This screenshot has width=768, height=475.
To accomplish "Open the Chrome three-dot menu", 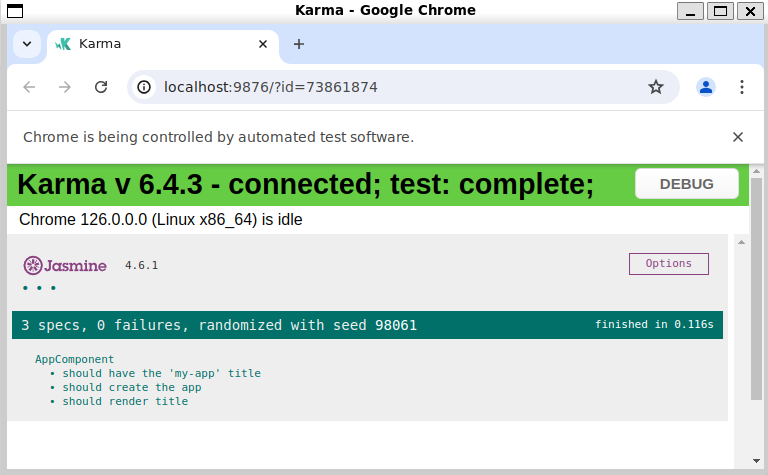I will pos(742,87).
